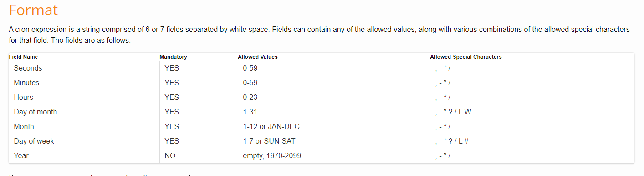The width and height of the screenshot is (644, 176).
Task: Click the Day of month row label
Action: point(36,112)
